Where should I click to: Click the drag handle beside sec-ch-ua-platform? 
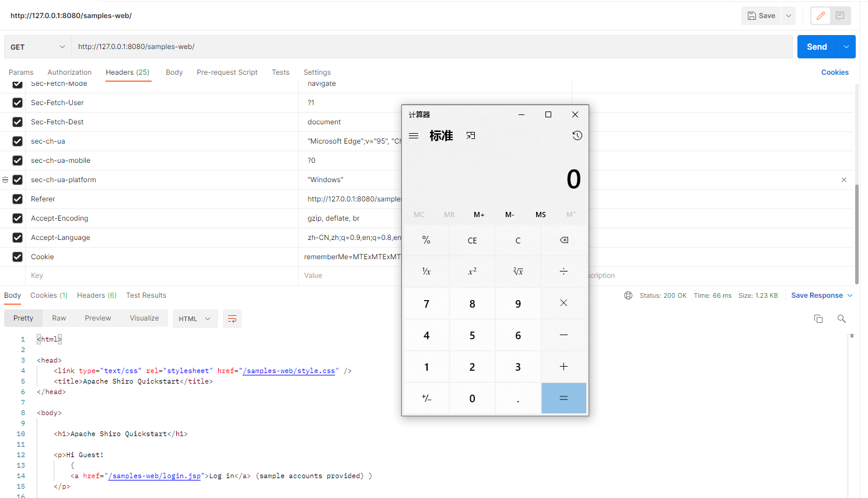pos(5,180)
